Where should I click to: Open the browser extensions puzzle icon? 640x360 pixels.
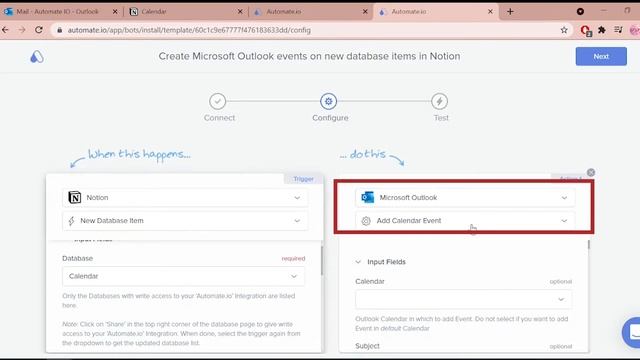(602, 30)
